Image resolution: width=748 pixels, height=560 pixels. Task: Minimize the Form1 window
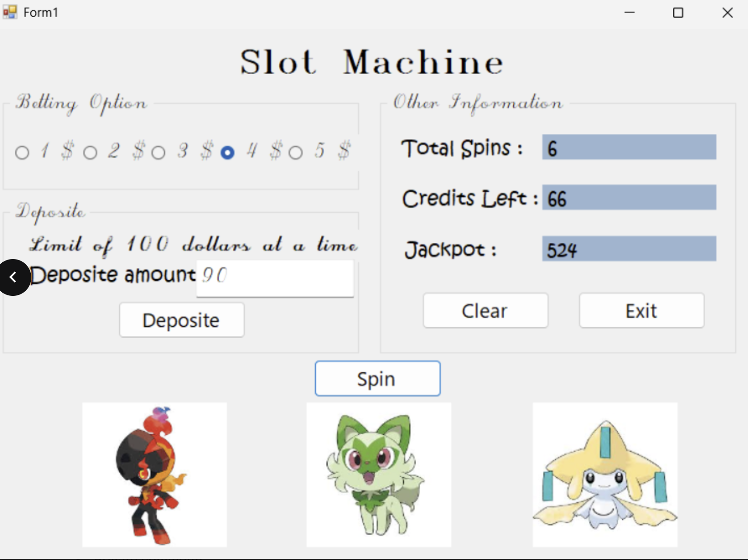click(629, 12)
